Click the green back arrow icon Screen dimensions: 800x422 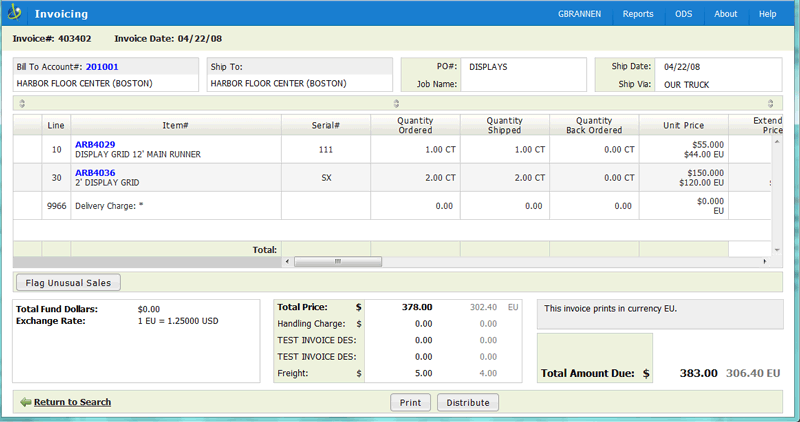point(25,402)
